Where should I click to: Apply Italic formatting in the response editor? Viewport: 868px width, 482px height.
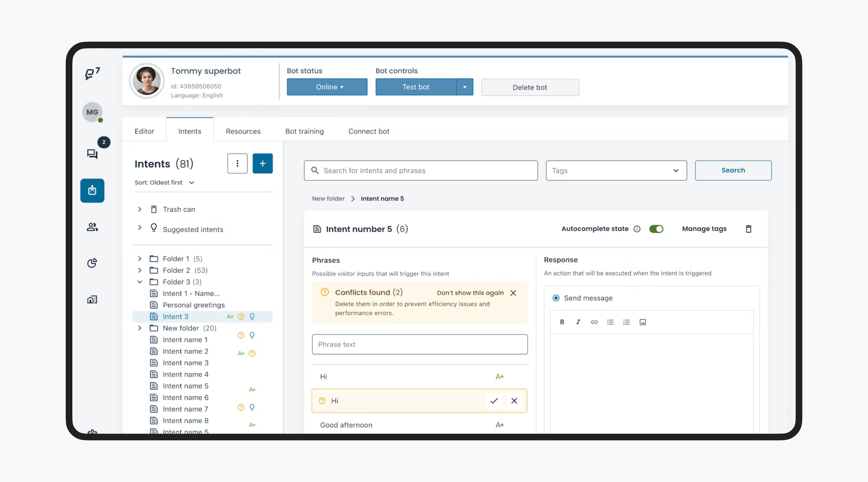coord(578,322)
